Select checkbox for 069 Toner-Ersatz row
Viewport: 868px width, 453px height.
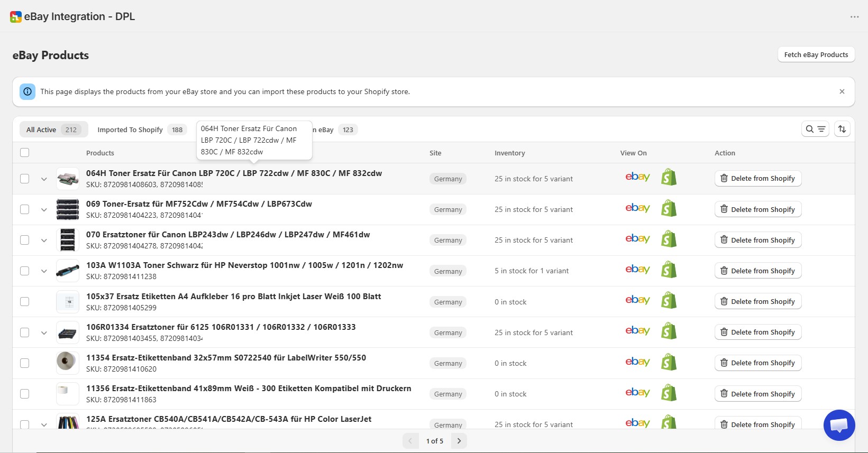click(24, 209)
